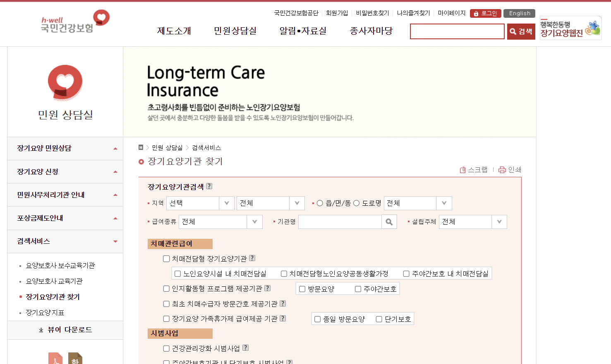Open help tooltip beside 장기요양기관검색 title
The image size is (611, 364).
pyautogui.click(x=209, y=186)
